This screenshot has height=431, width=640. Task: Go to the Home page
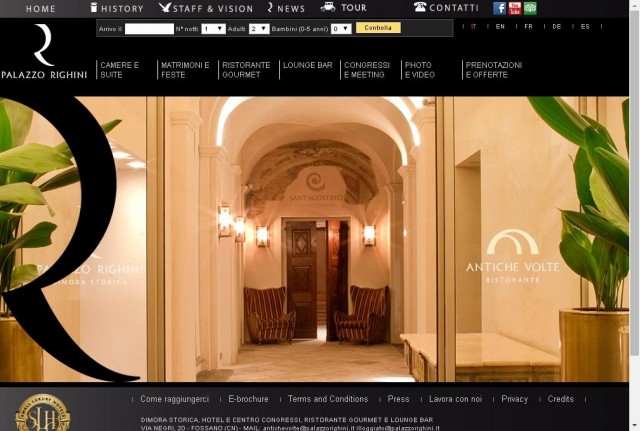(x=40, y=9)
